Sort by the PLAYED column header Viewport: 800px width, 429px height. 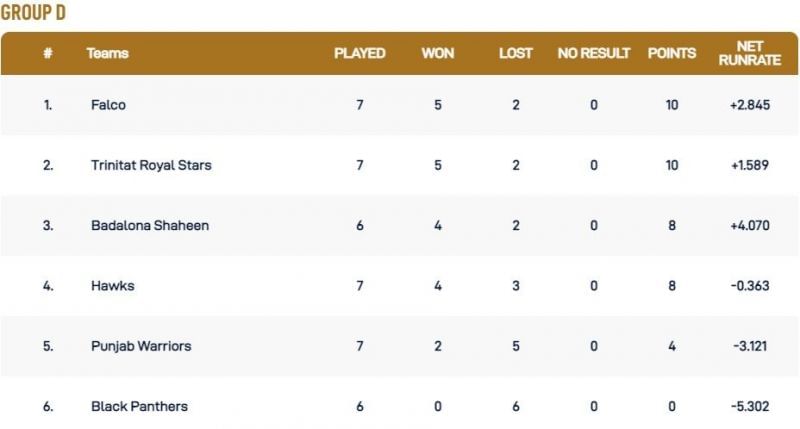pos(359,53)
